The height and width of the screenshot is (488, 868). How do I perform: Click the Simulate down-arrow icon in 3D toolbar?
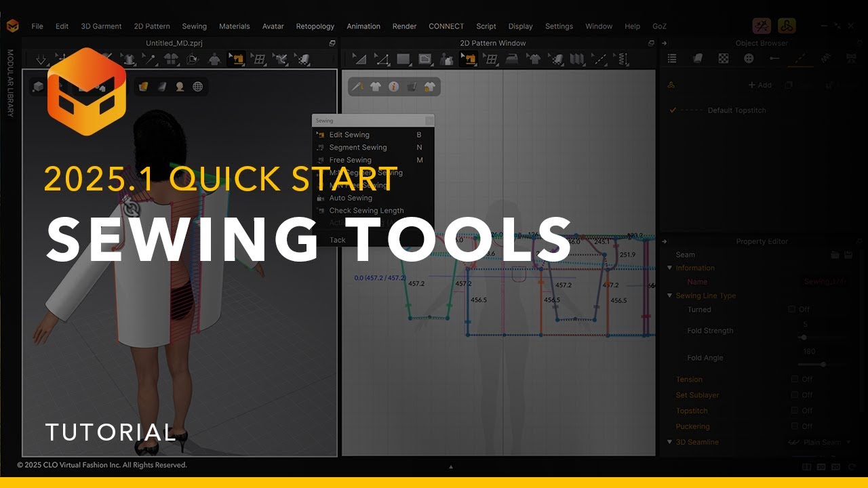(41, 60)
